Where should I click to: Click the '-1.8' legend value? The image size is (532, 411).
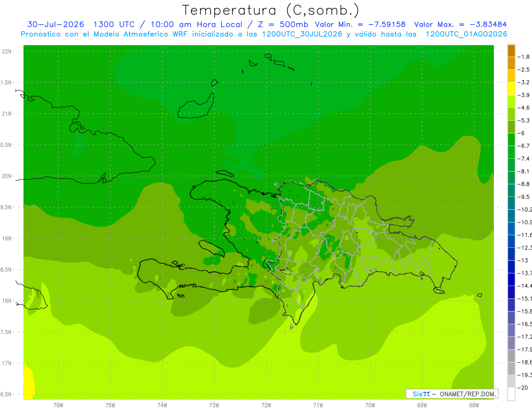(x=524, y=57)
